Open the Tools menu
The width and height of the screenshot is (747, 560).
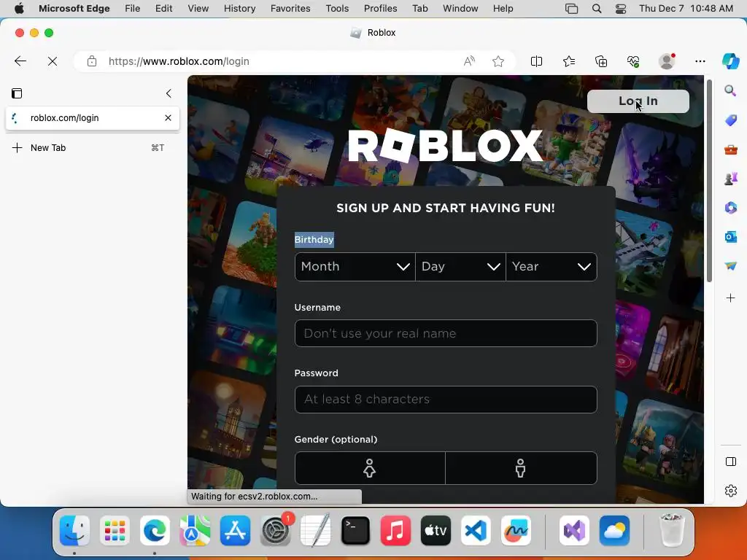(337, 8)
